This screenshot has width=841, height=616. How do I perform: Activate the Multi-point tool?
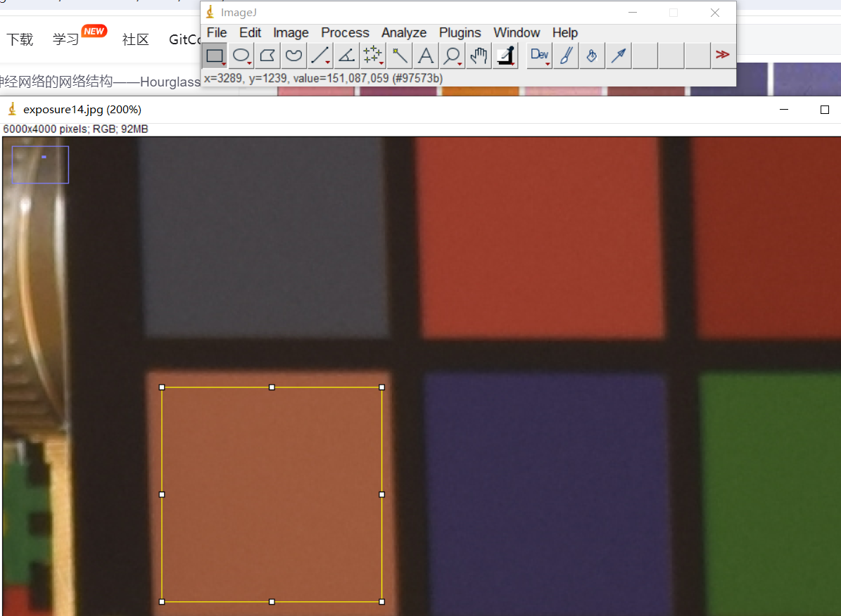tap(372, 56)
